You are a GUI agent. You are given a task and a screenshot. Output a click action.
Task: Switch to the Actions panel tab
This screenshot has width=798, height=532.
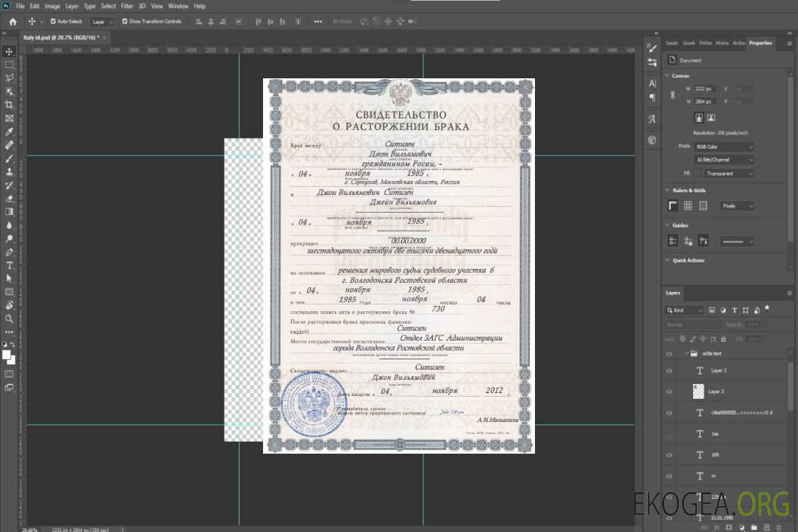point(739,44)
